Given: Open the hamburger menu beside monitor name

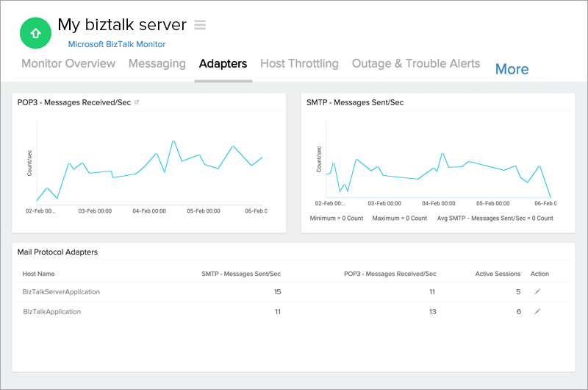Looking at the screenshot, I should (x=200, y=24).
